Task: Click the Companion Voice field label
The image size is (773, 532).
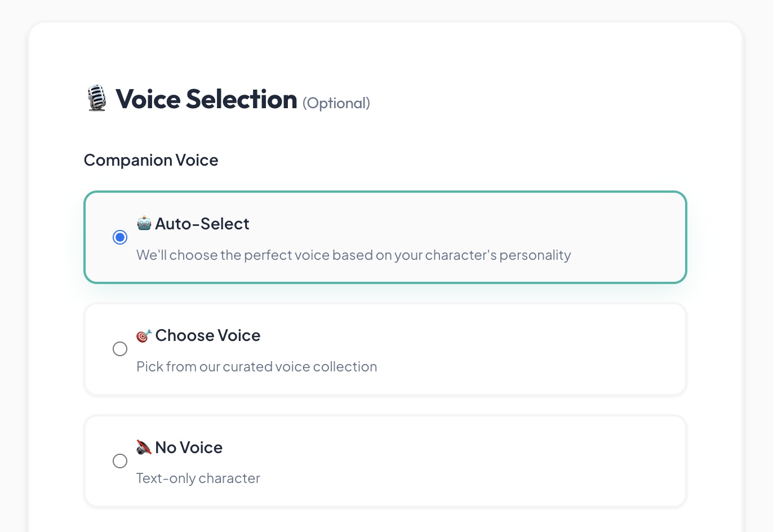Action: coord(151,160)
